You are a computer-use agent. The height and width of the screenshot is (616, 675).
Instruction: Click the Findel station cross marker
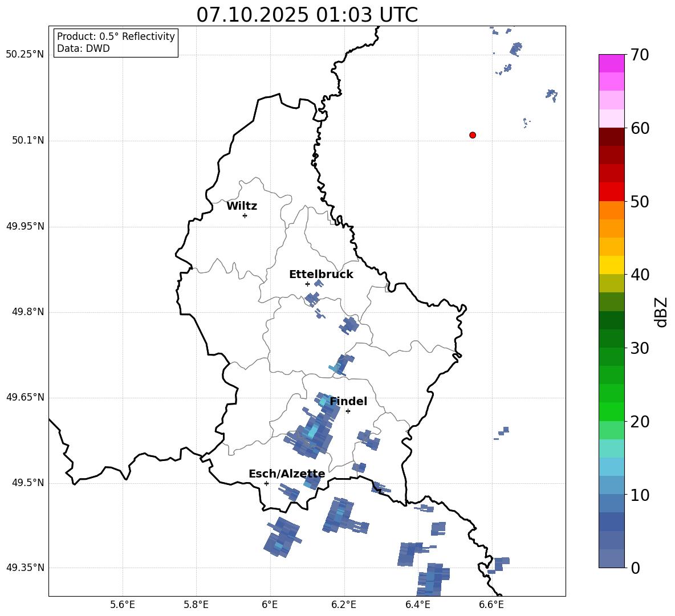point(348,411)
